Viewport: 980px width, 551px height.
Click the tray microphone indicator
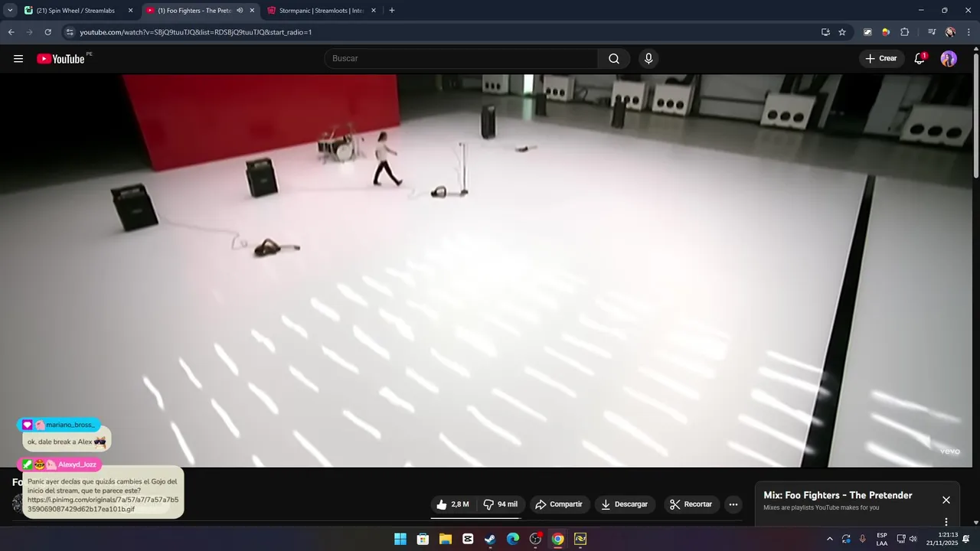[863, 539]
